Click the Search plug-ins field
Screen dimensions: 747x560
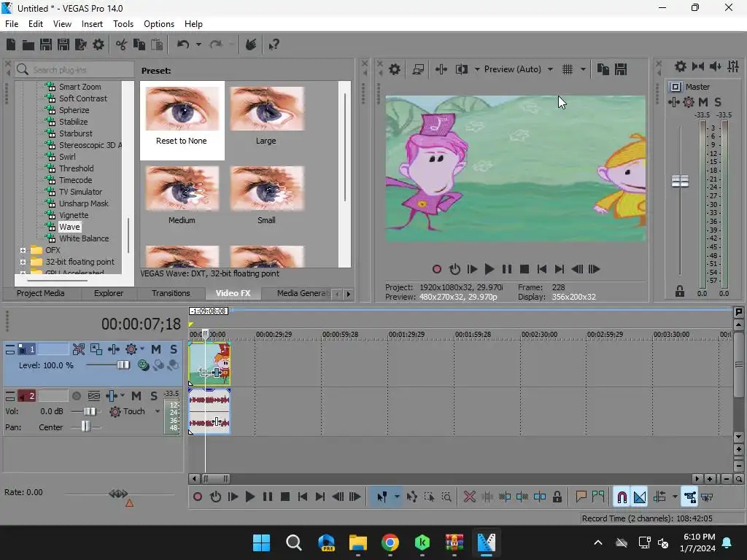point(75,70)
